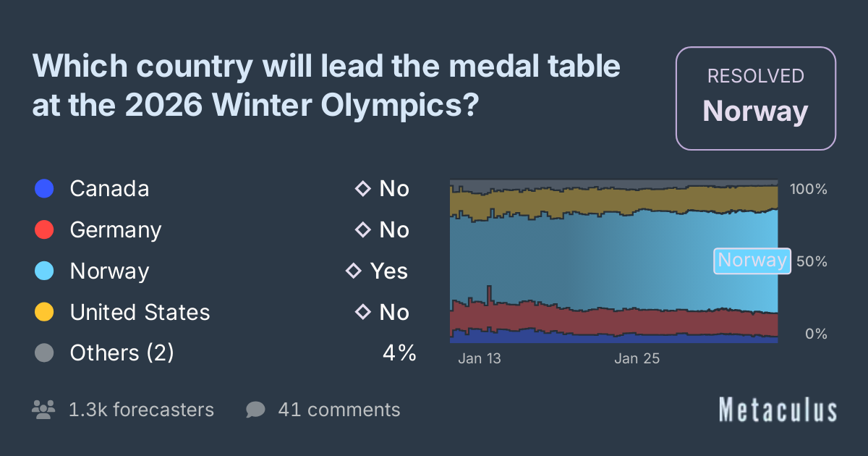Click the Jan 13 chart axis label
The image size is (868, 456).
[480, 358]
